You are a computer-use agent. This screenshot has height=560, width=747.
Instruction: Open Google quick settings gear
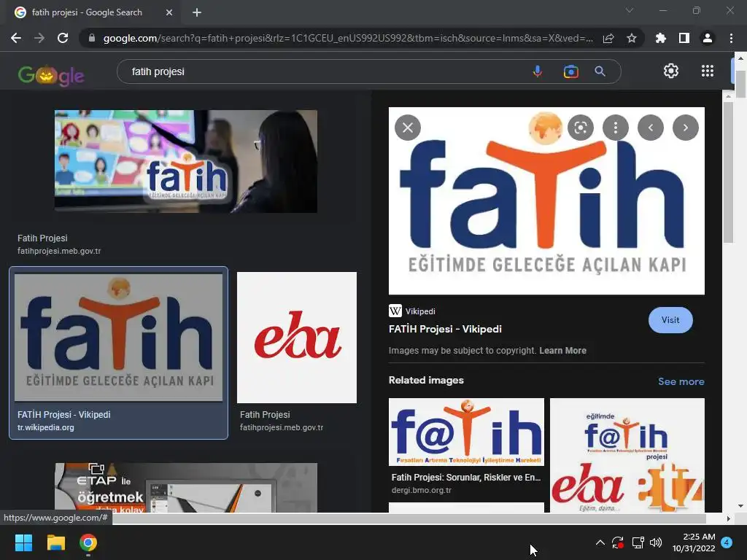pos(671,71)
